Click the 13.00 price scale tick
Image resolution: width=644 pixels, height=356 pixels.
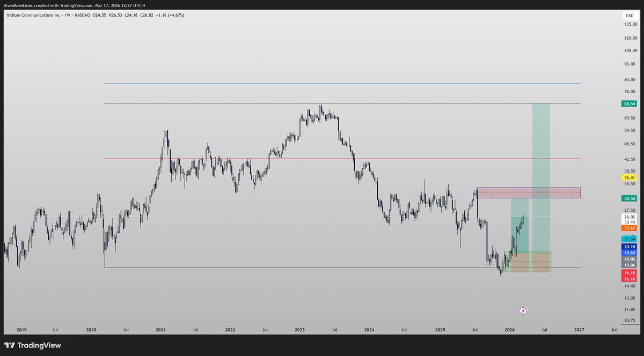click(630, 298)
